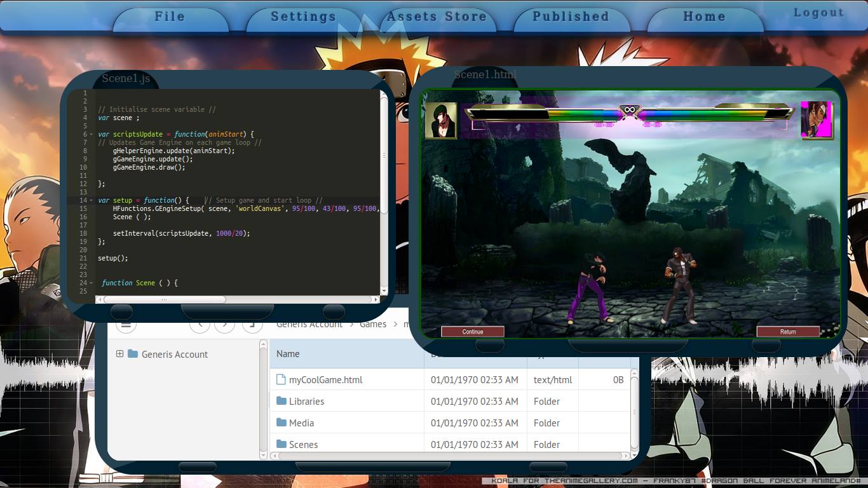Click the Logout link
Screen dimensions: 868x488
(819, 13)
